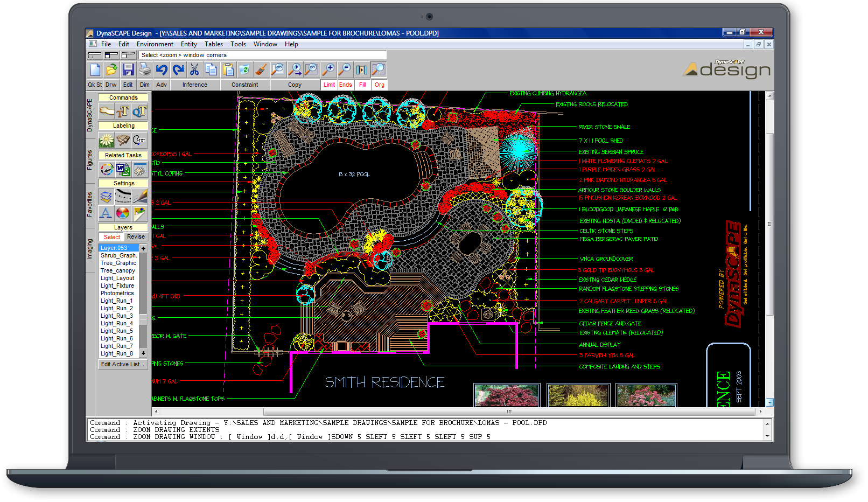
Task: Open the Tools menu
Action: coord(238,44)
